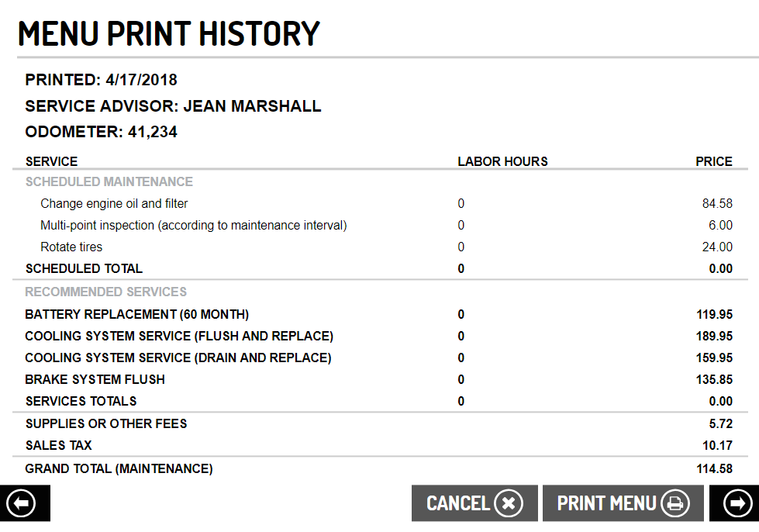Click Change engine oil and filter row

(114, 204)
